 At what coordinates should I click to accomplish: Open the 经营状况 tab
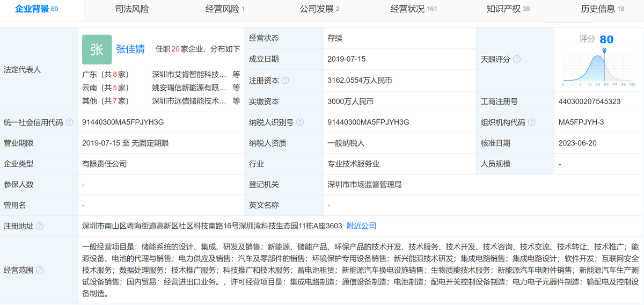414,9
